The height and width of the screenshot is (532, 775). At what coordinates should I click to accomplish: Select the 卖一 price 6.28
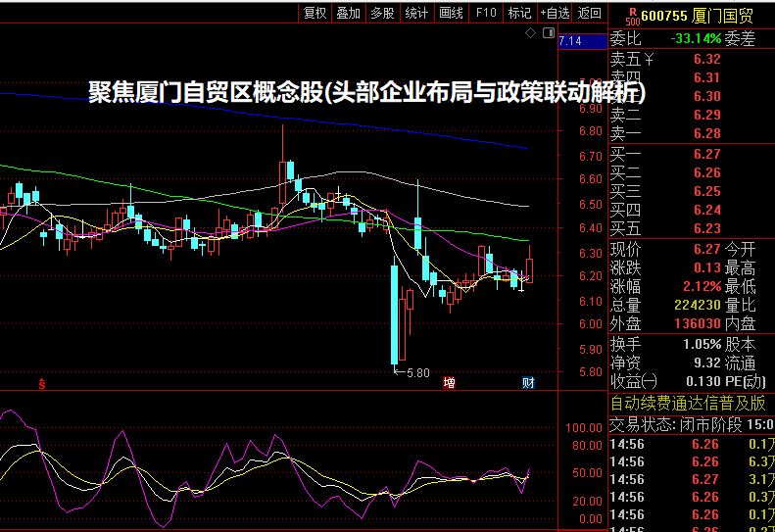tap(706, 133)
